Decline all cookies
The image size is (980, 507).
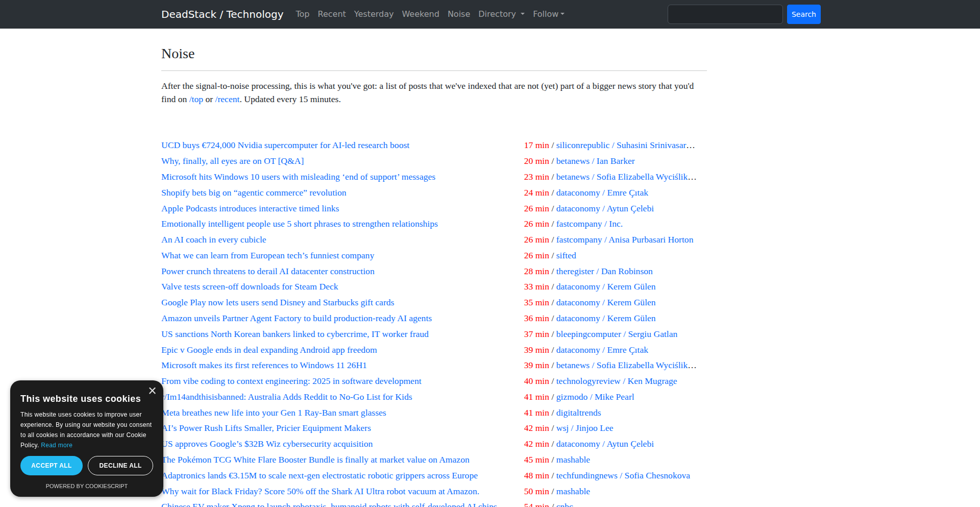tap(120, 465)
